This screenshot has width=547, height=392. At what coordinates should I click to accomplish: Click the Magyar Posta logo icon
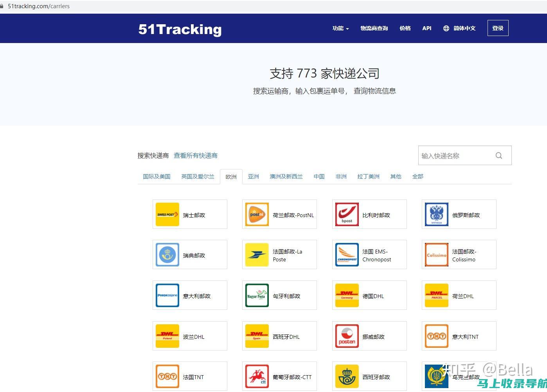(x=257, y=295)
